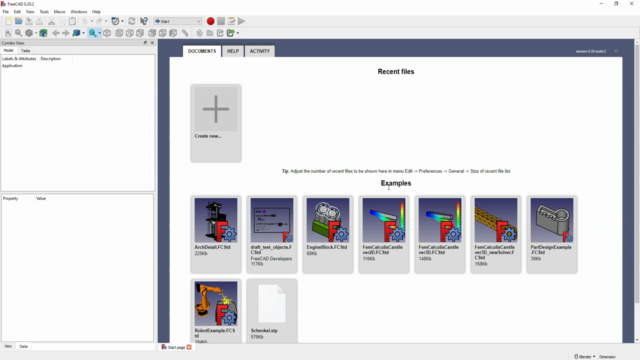Image resolution: width=640 pixels, height=360 pixels.
Task: Click the Redo arrow icon
Action: pos(99,21)
